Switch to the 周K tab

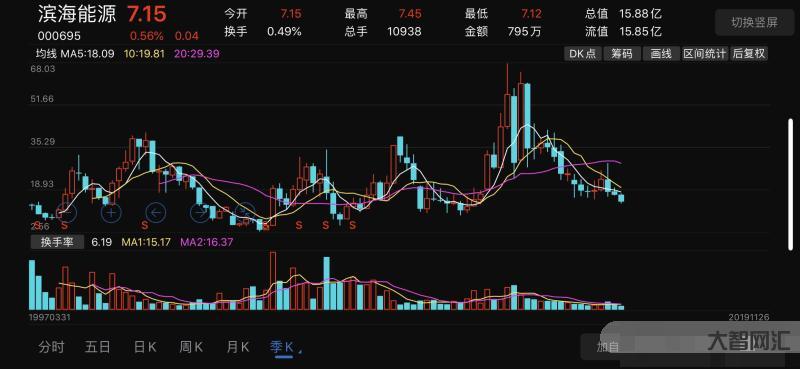[x=191, y=347]
